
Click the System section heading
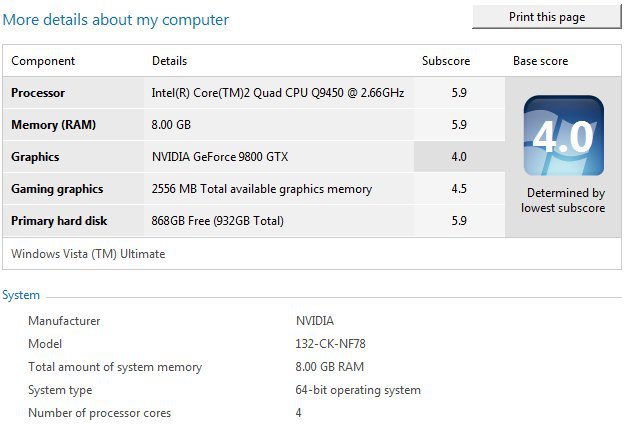[x=21, y=295]
